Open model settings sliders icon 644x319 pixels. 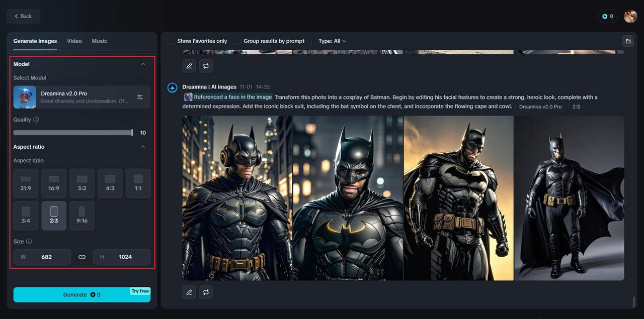[x=140, y=97]
